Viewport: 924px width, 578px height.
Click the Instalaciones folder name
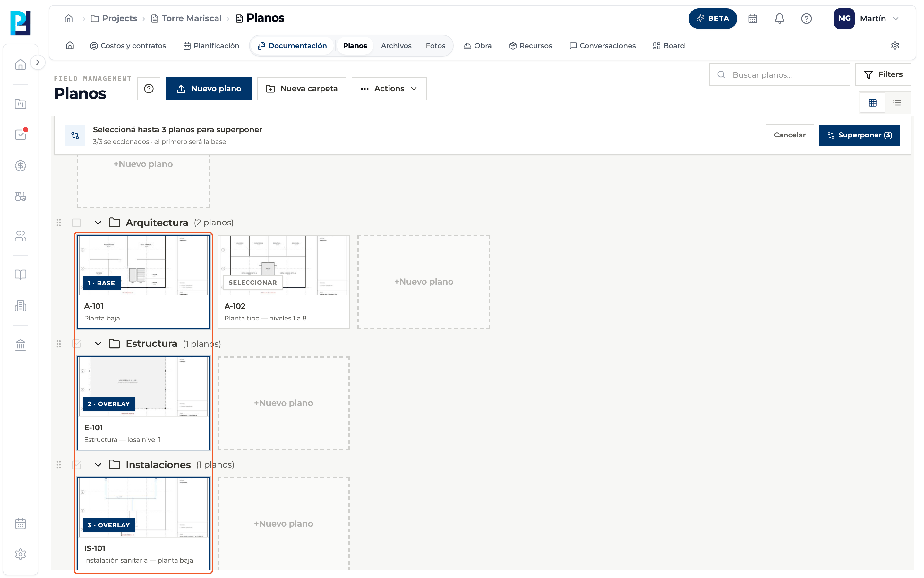(x=158, y=464)
